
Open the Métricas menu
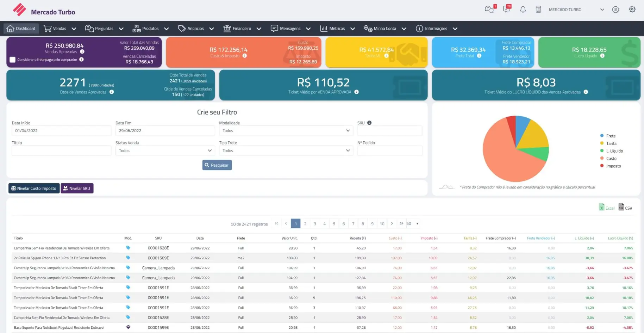pos(337,29)
